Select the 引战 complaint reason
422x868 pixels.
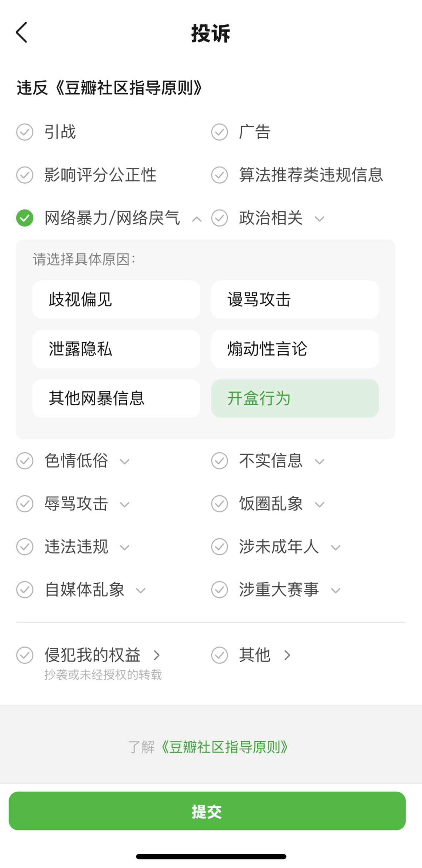click(x=25, y=132)
